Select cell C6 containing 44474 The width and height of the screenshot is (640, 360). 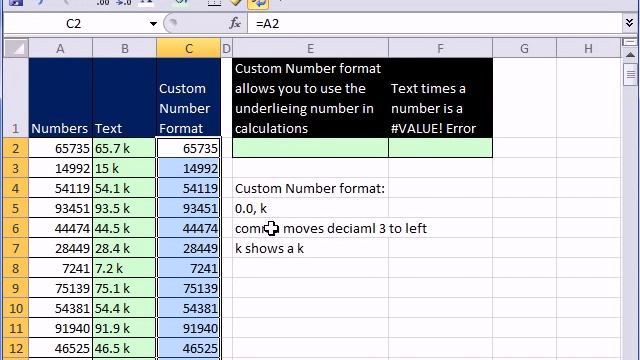click(189, 228)
